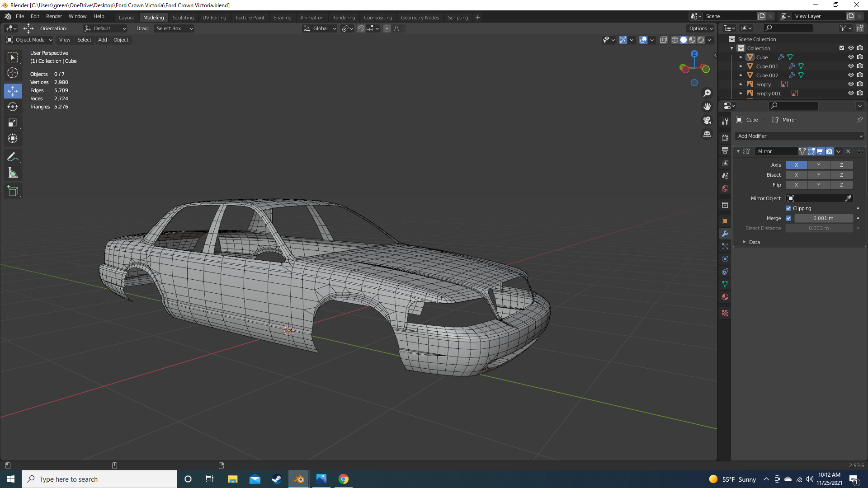Open Add Modifier dropdown
This screenshot has height=488, width=868.
800,136
